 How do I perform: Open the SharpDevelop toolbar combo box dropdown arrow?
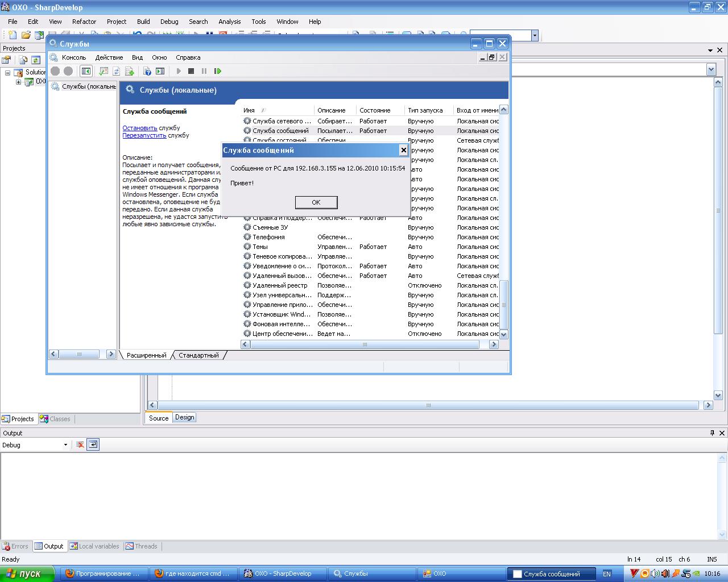tap(535, 35)
